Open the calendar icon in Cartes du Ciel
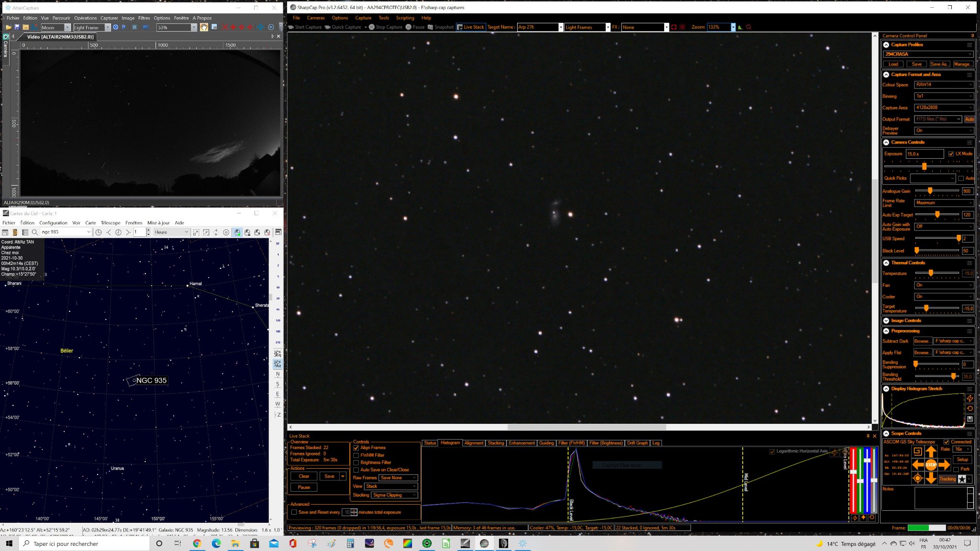The width and height of the screenshot is (980, 551). pyautogui.click(x=5, y=232)
